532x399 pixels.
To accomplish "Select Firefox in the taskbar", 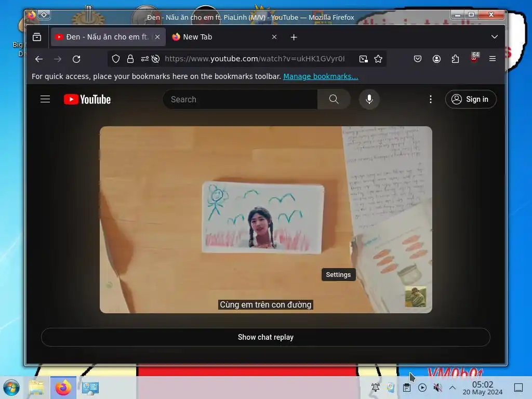I will [x=63, y=388].
